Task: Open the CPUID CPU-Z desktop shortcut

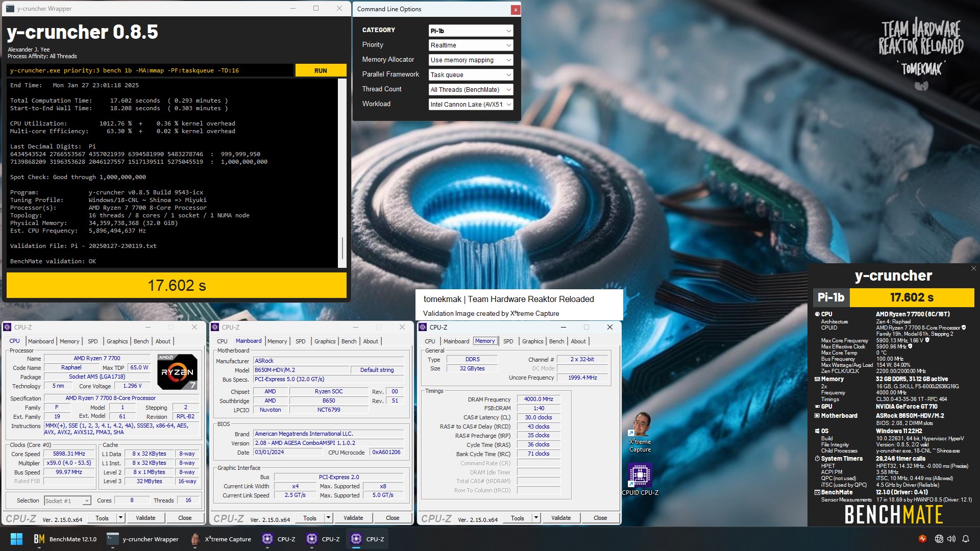Action: coord(640,479)
